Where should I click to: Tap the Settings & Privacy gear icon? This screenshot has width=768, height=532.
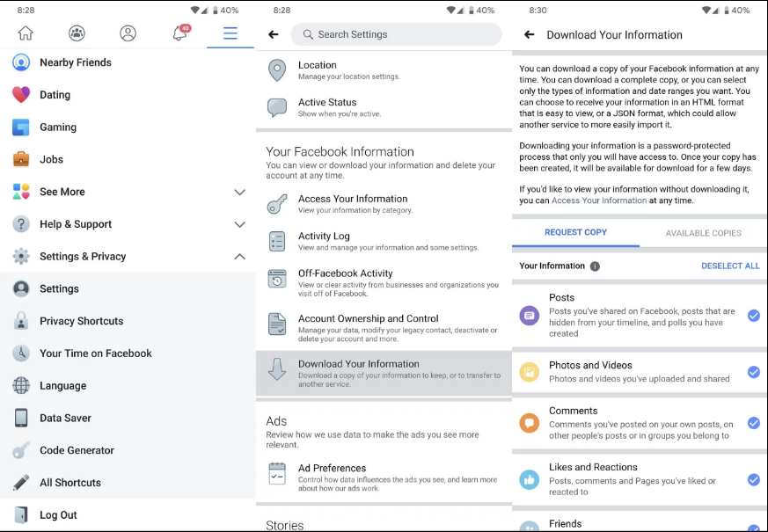[21, 257]
